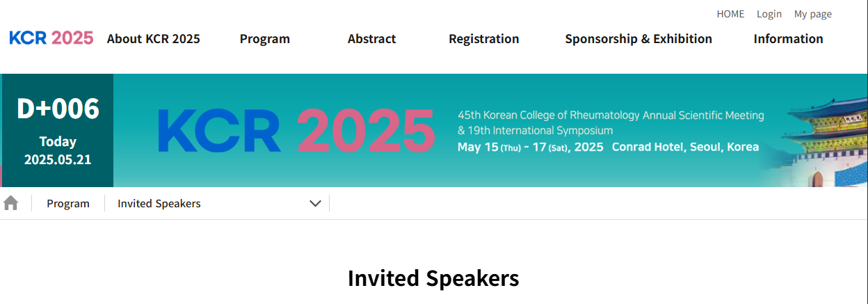Click the Login link

coord(769,14)
